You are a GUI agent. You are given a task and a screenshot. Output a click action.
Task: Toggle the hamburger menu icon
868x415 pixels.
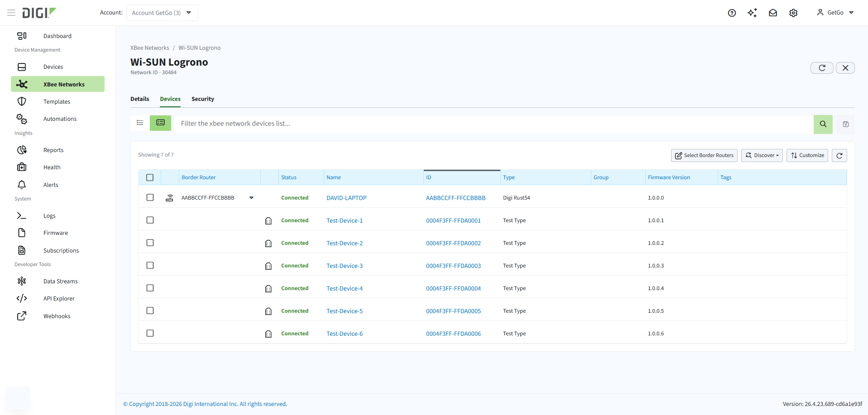click(x=11, y=13)
